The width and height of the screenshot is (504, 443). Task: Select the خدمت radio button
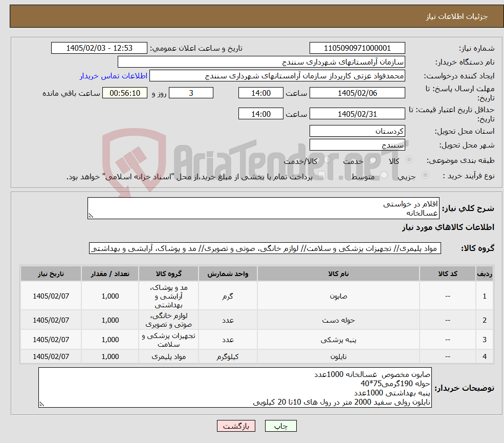[372, 160]
